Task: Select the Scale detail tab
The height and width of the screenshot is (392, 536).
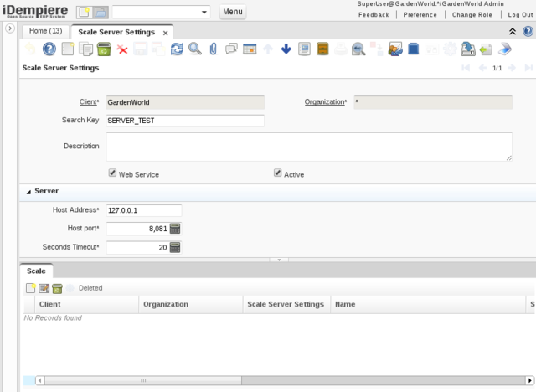Action: click(x=36, y=271)
